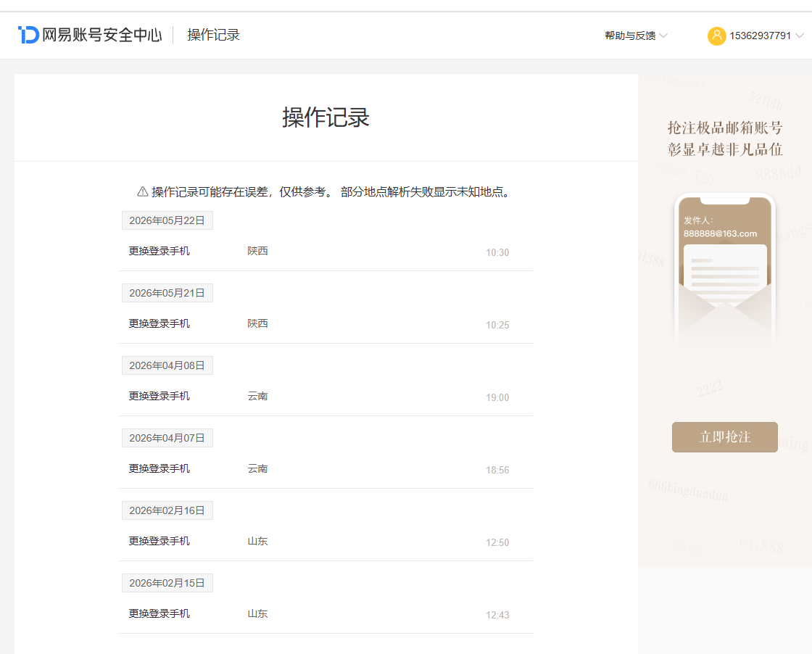The image size is (812, 654).
Task: Select 更换登录手机 in the 12:43 row
Action: (x=159, y=613)
